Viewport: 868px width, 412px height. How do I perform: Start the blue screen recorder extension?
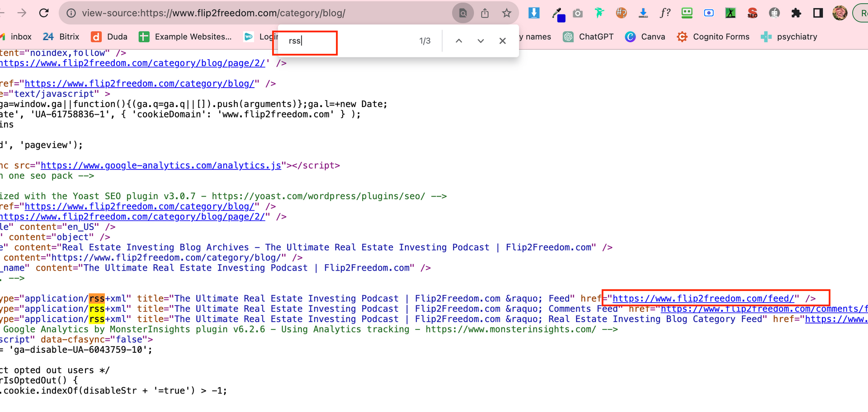point(709,13)
